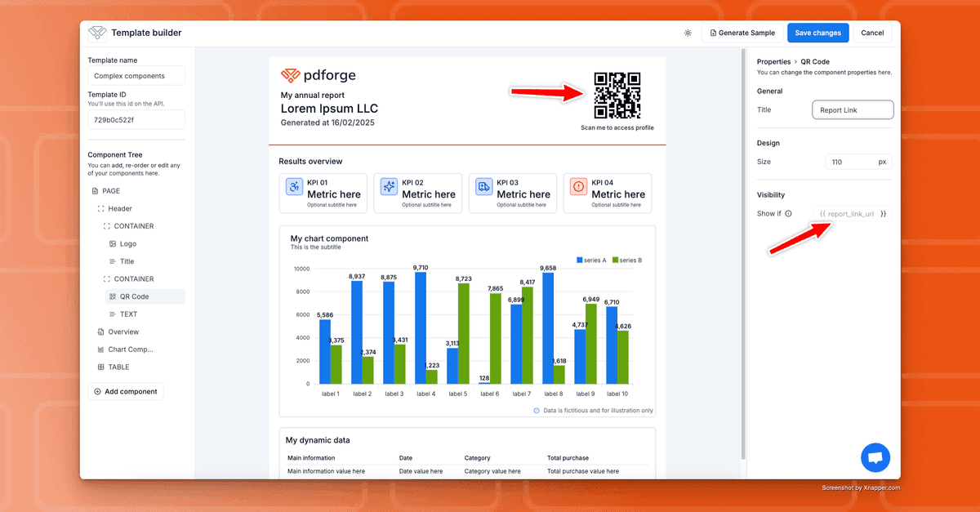Click the Template name input field
Screen dimensions: 980x512
(x=136, y=76)
